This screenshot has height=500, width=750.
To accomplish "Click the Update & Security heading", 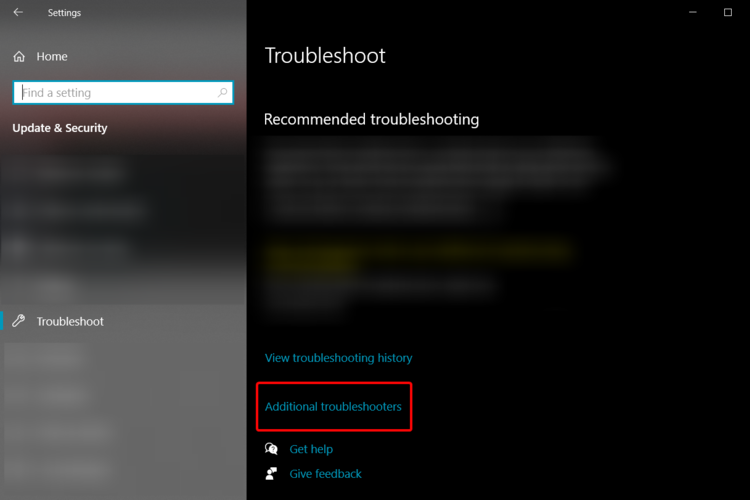I will [60, 128].
